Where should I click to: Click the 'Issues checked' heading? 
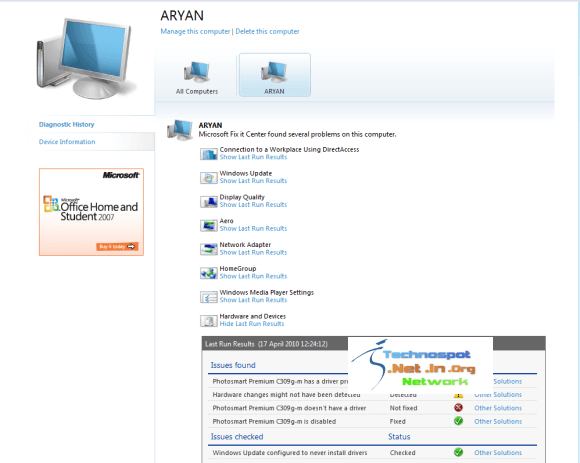pos(237,437)
